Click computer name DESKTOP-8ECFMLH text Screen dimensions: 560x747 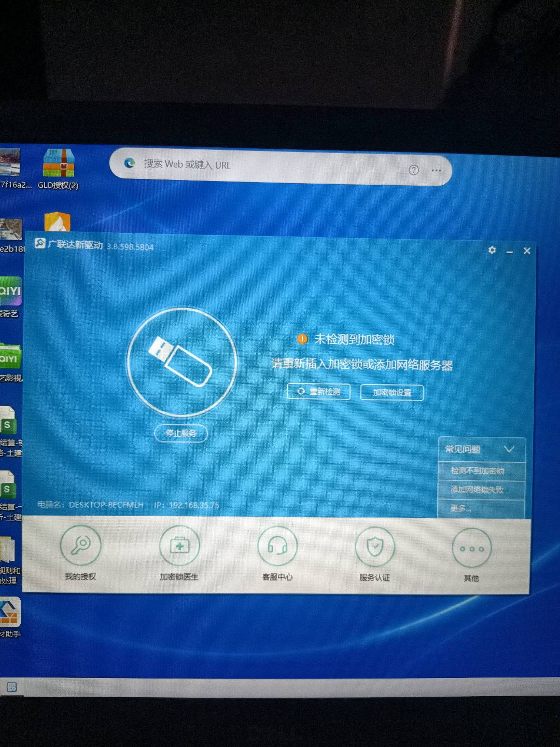106,504
